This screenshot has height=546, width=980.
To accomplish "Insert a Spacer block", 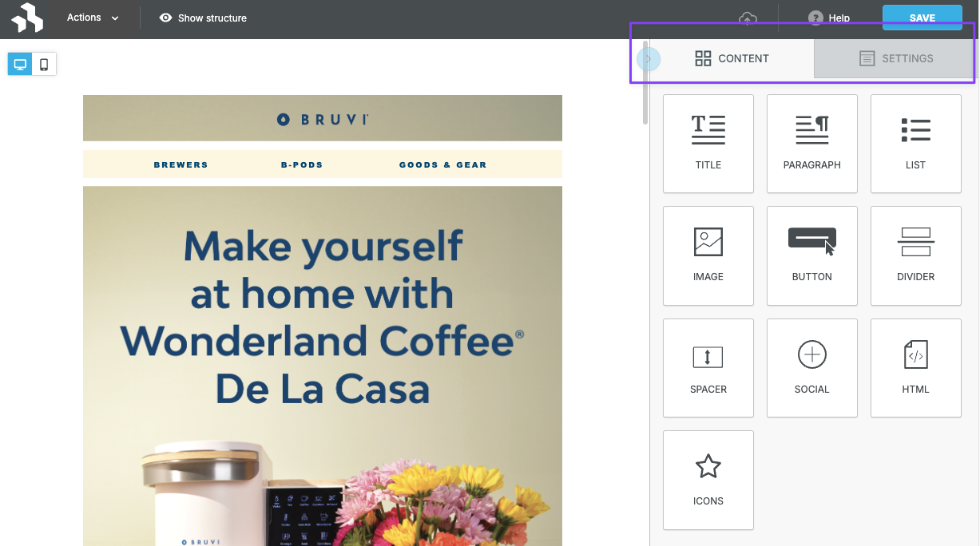I will click(x=708, y=368).
